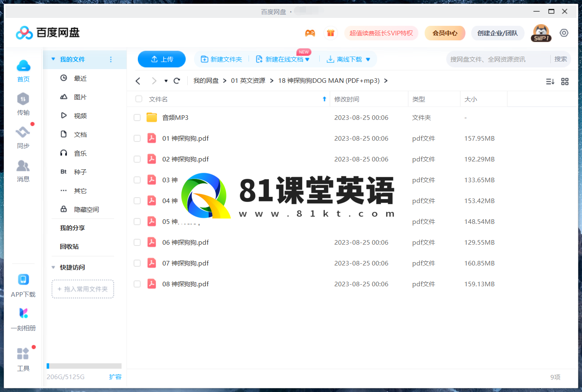Switch to grid view layout

(565, 82)
